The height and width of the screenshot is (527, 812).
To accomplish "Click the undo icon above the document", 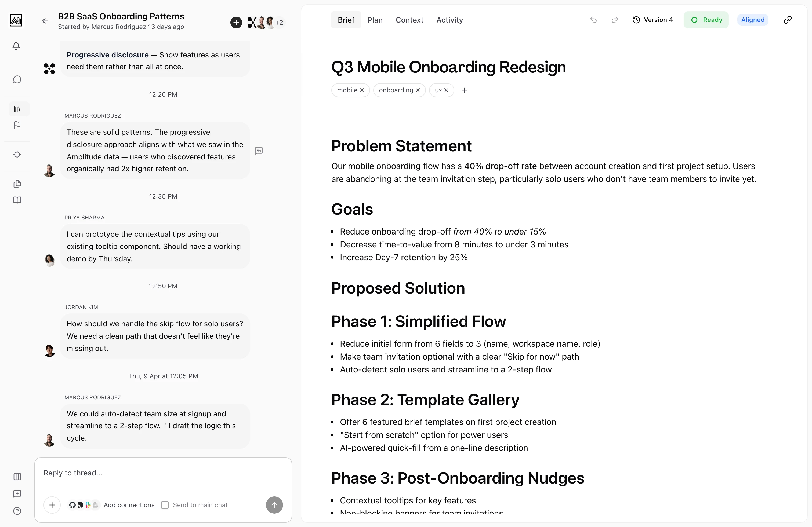I will (x=593, y=20).
